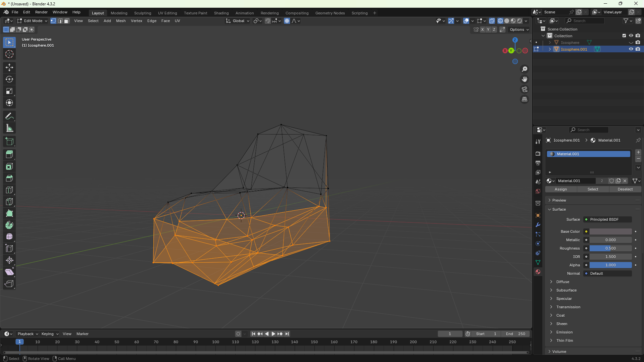Select the Shrink/Fatten tool

9,261
